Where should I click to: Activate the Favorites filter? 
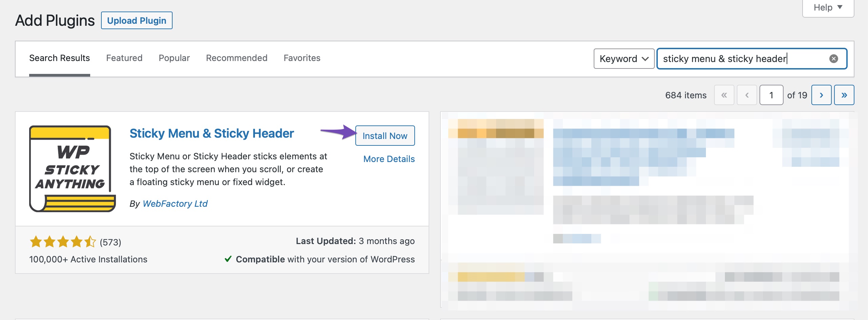(302, 58)
